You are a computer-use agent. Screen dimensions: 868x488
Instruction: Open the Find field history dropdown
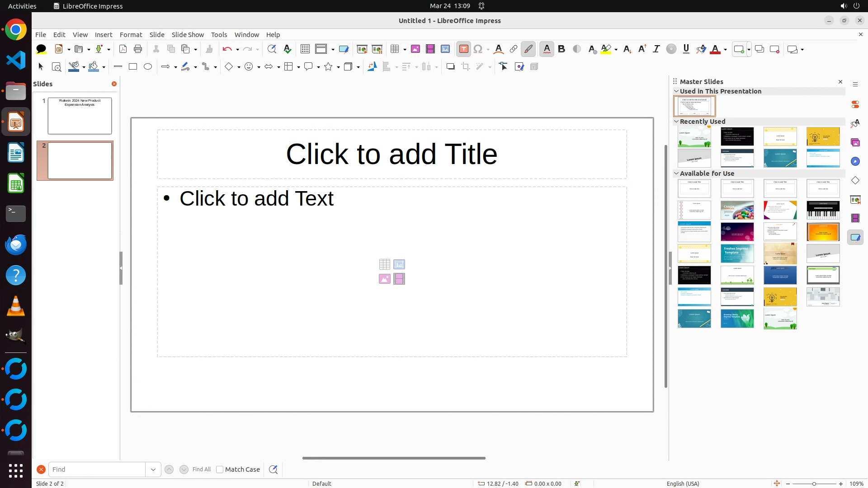tap(153, 469)
